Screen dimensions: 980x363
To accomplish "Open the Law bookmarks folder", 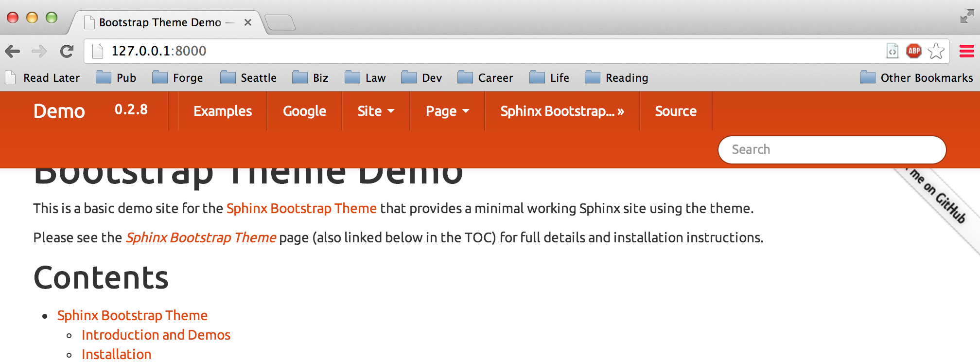I will click(x=365, y=78).
